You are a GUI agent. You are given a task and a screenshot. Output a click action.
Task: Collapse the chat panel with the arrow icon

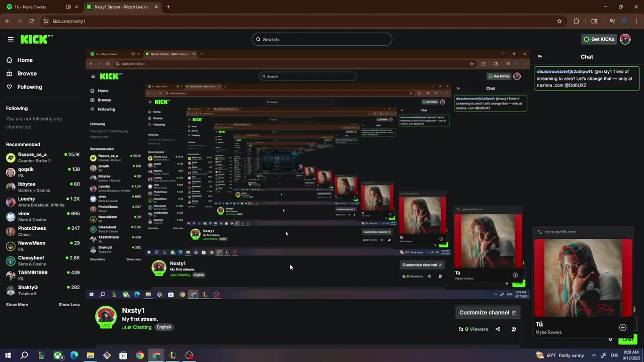540,57
